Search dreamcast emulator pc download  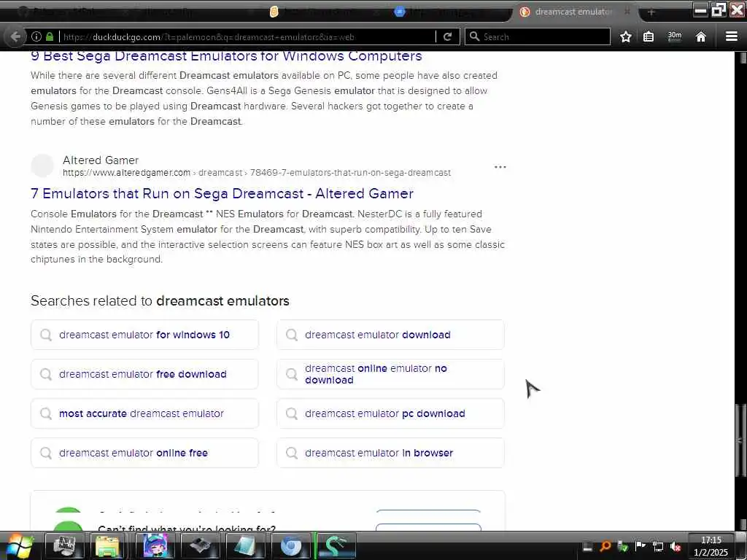point(390,413)
